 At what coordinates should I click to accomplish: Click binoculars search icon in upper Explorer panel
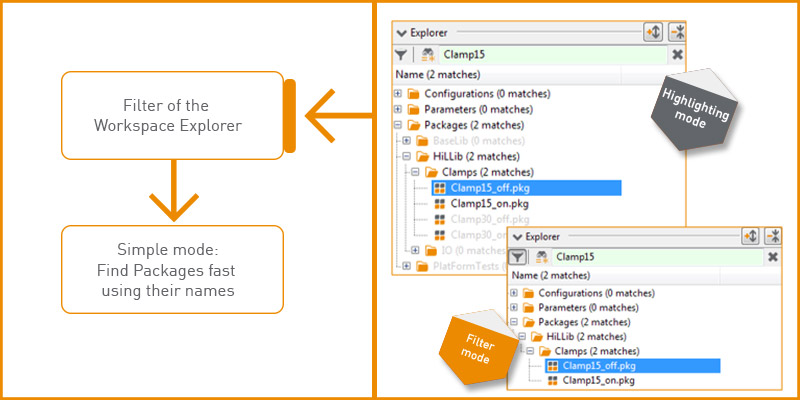click(428, 56)
